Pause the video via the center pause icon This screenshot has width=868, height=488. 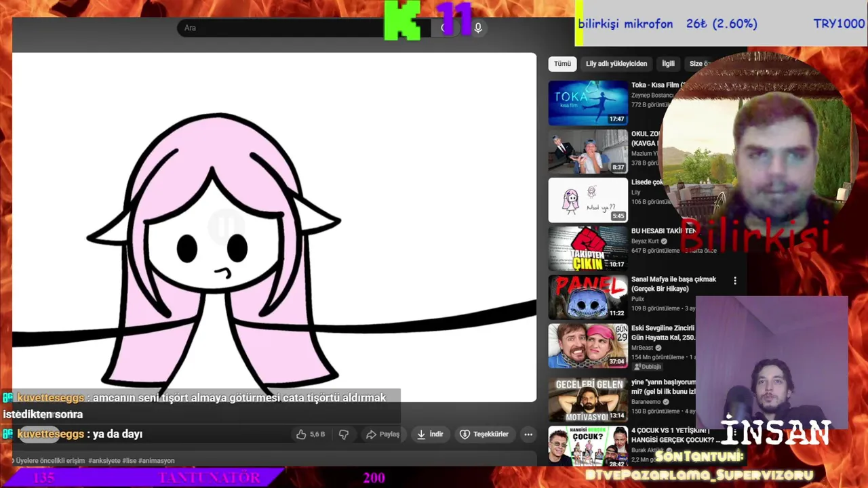tap(226, 226)
